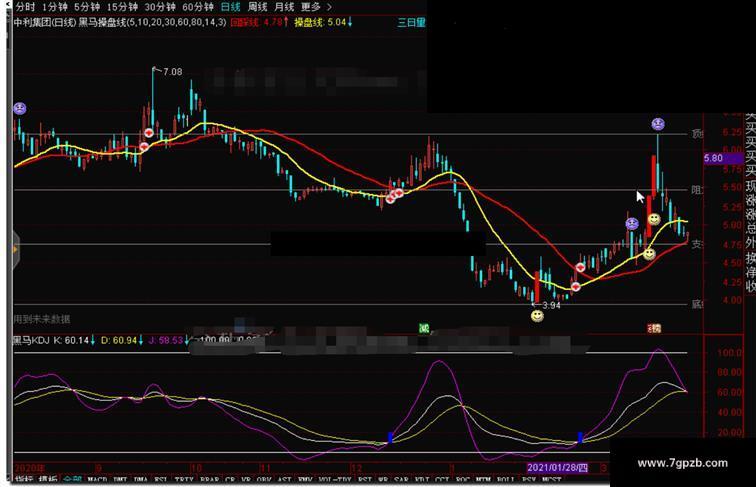
Task: Switch to the 60分钟 period
Action: coord(198,7)
